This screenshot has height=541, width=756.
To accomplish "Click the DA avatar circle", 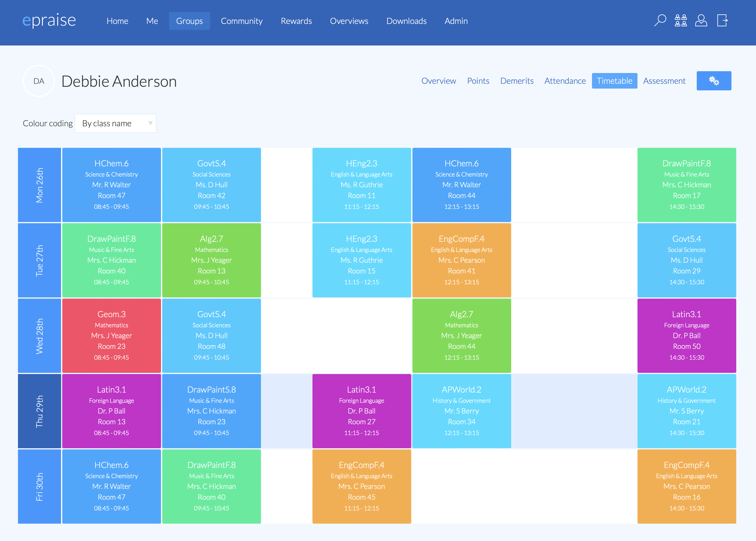I will 39,81.
